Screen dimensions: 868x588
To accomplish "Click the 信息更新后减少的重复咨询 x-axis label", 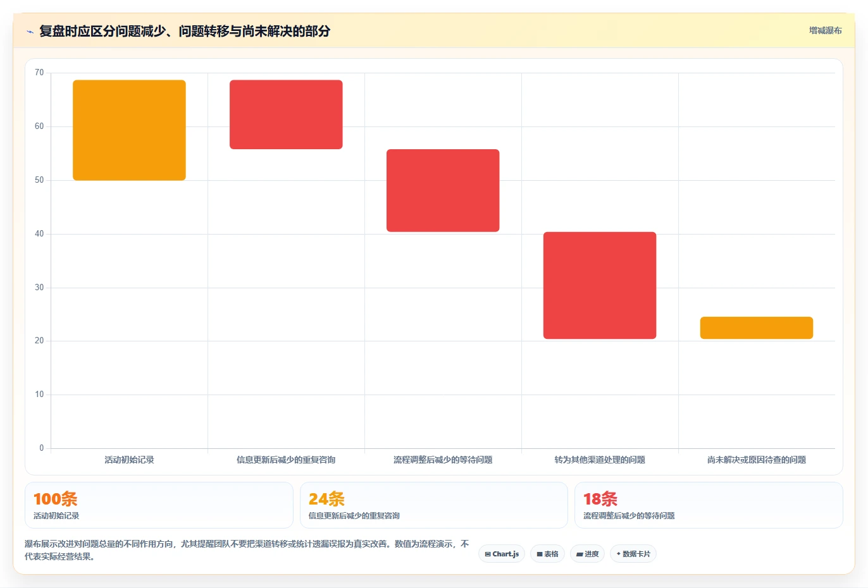I will [286, 460].
